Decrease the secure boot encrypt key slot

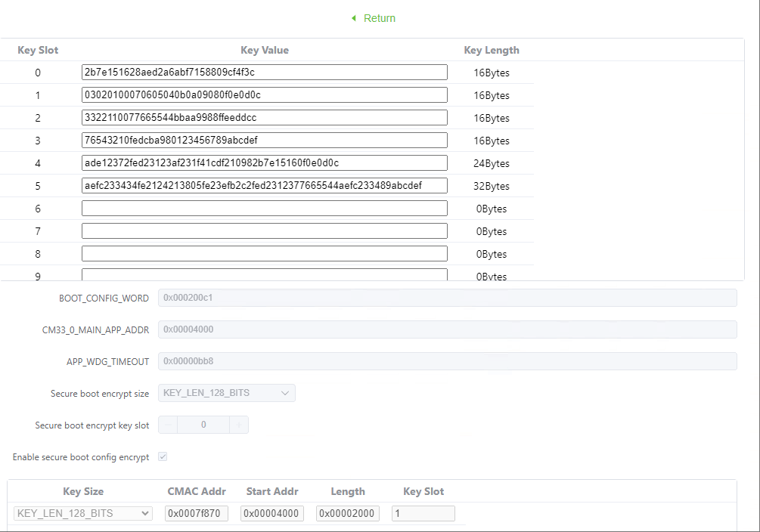click(x=167, y=425)
